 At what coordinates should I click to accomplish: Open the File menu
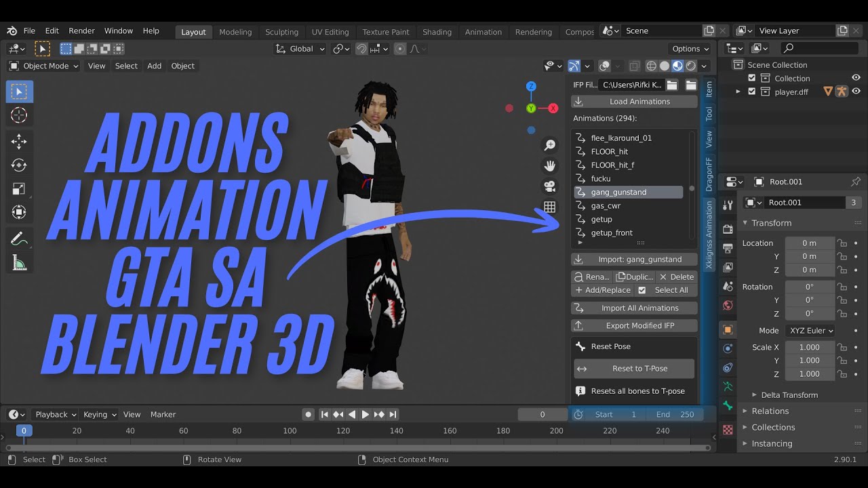pos(29,31)
